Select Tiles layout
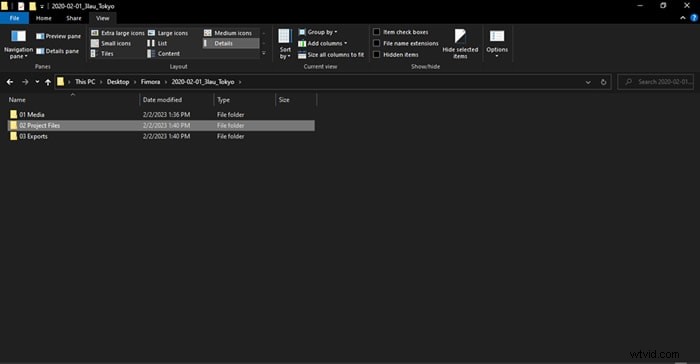Screen dimensions: 700x364 point(102,54)
